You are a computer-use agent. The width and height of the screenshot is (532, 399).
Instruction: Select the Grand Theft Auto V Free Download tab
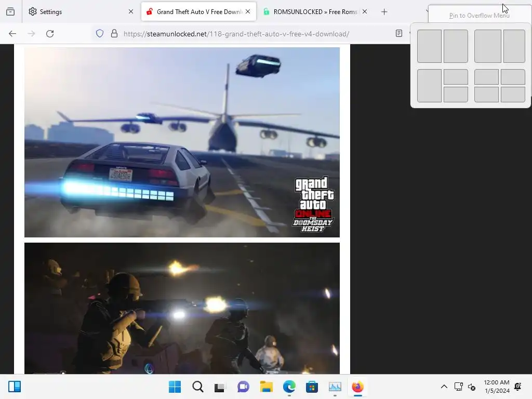(198, 12)
